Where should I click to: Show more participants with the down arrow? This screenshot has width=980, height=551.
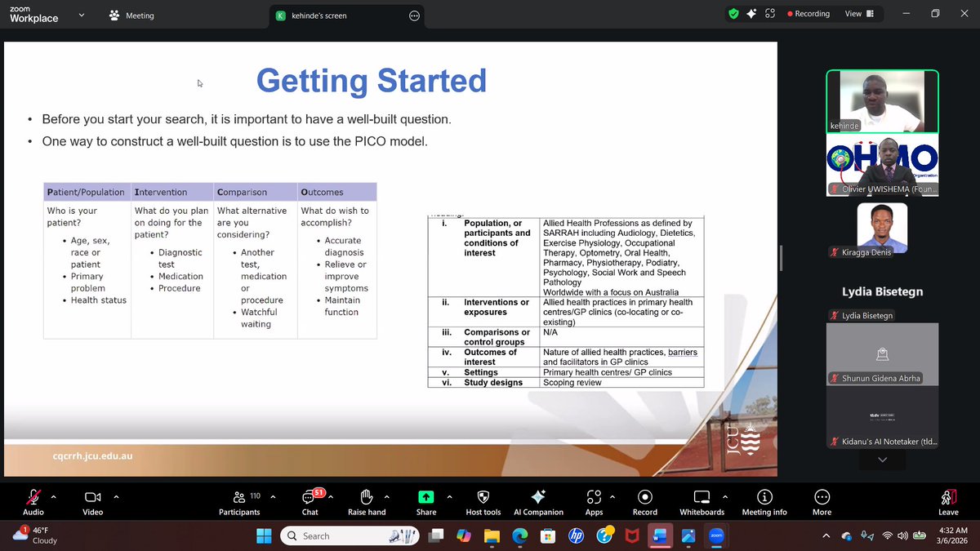[x=882, y=460]
